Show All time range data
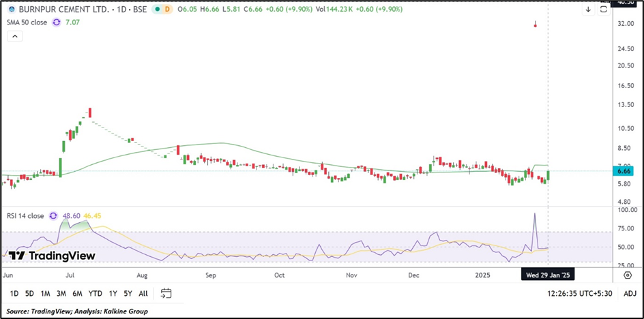 (x=143, y=294)
